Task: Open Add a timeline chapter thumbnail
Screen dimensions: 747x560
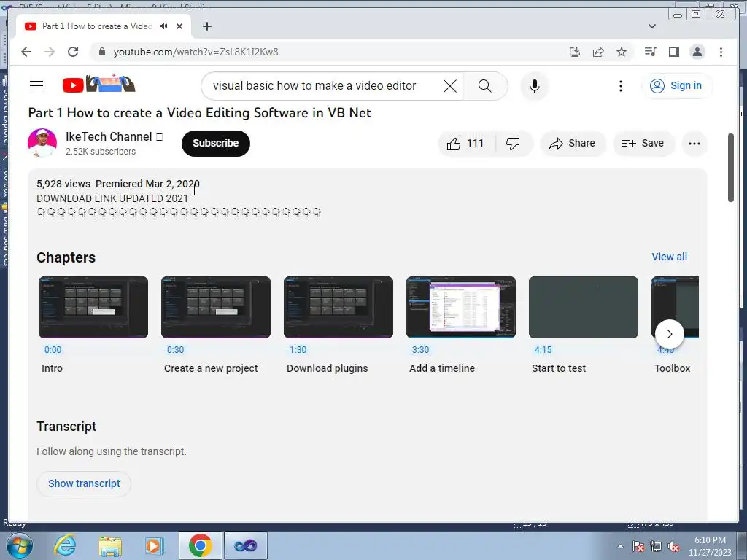Action: [x=461, y=307]
